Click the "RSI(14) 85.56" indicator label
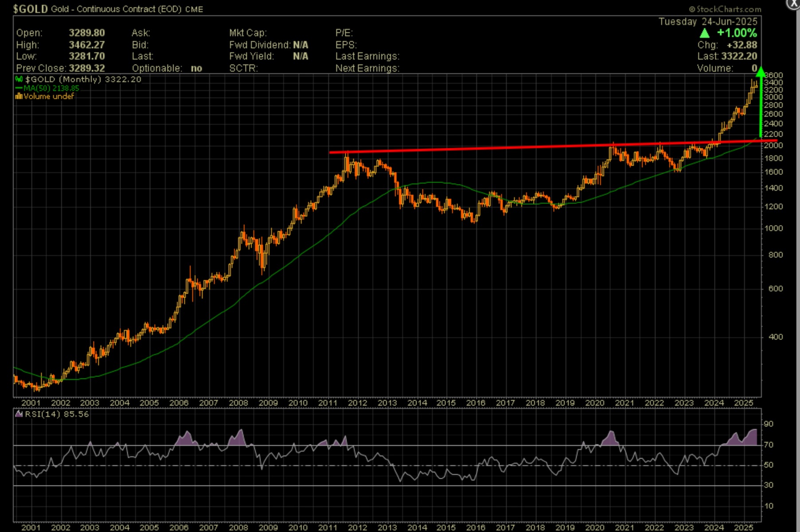This screenshot has width=800, height=532. point(57,414)
